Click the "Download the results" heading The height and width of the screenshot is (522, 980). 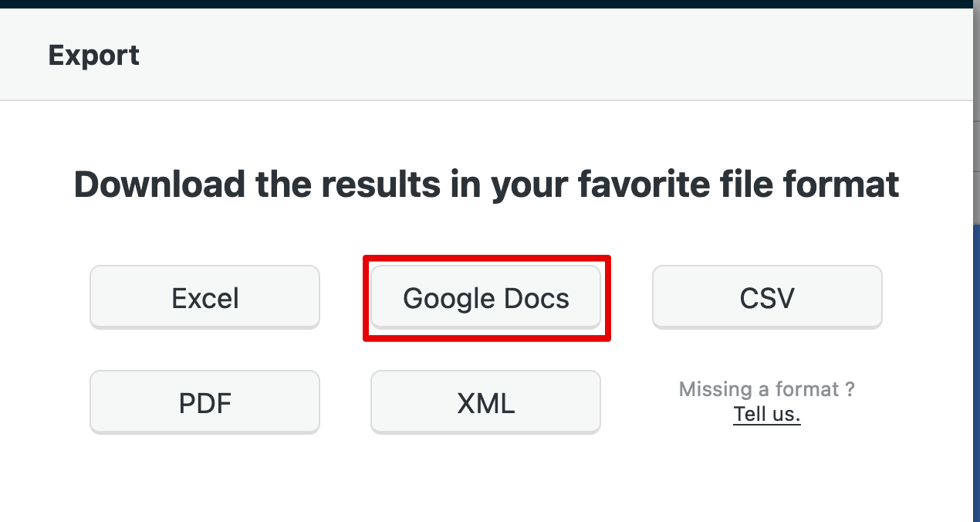486,185
